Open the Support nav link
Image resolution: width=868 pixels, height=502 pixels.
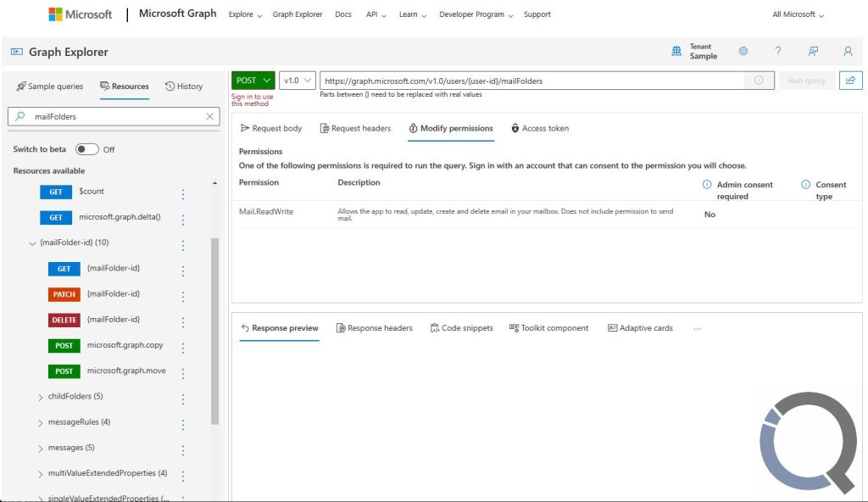[x=537, y=14]
